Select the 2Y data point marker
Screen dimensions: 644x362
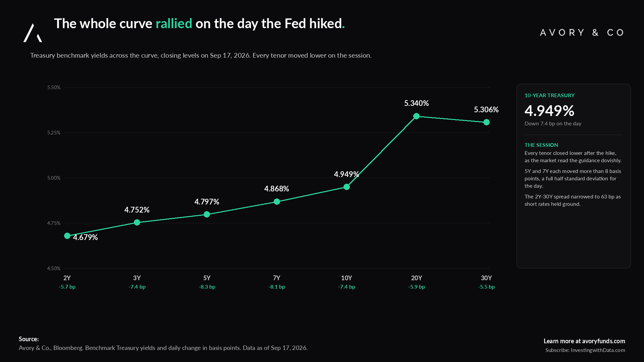67,236
